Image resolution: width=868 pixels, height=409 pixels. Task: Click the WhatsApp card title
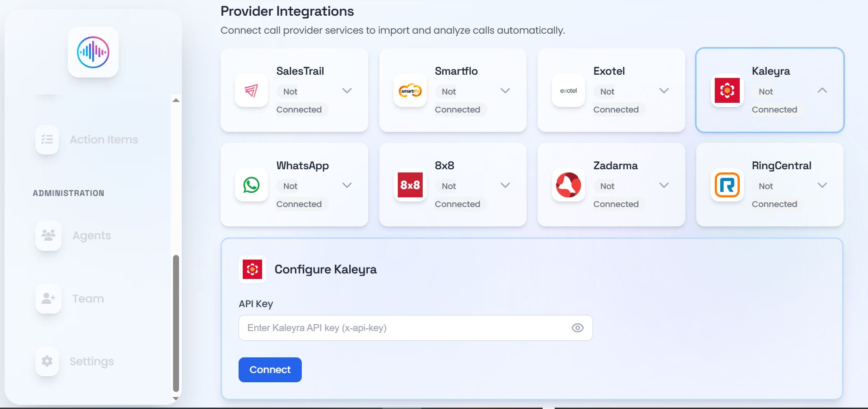(303, 166)
